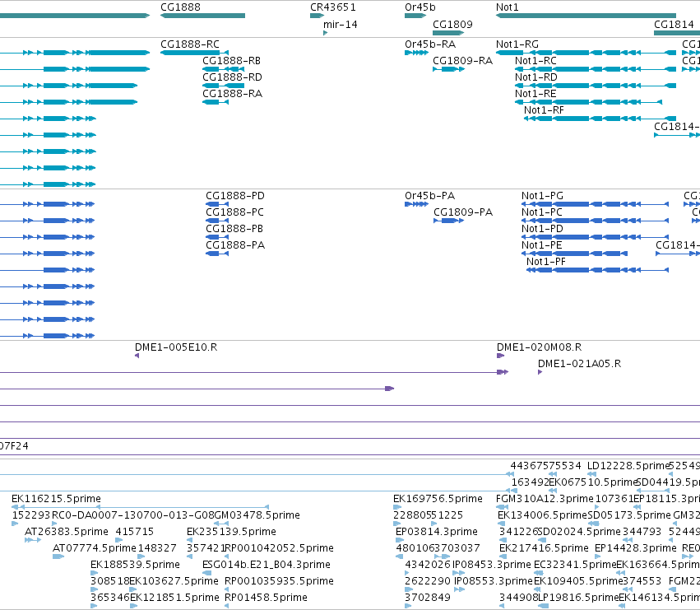Click the DME1-005E10.R label
The height and width of the screenshot is (610, 700).
click(x=176, y=347)
